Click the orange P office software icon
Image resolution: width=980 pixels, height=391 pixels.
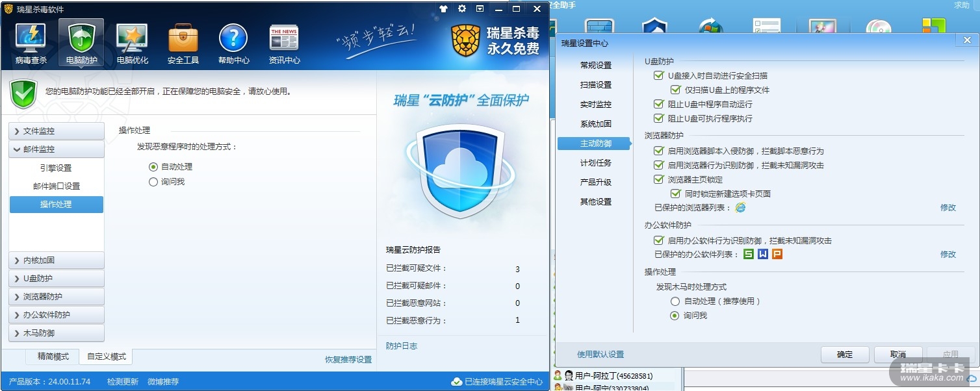(777, 254)
